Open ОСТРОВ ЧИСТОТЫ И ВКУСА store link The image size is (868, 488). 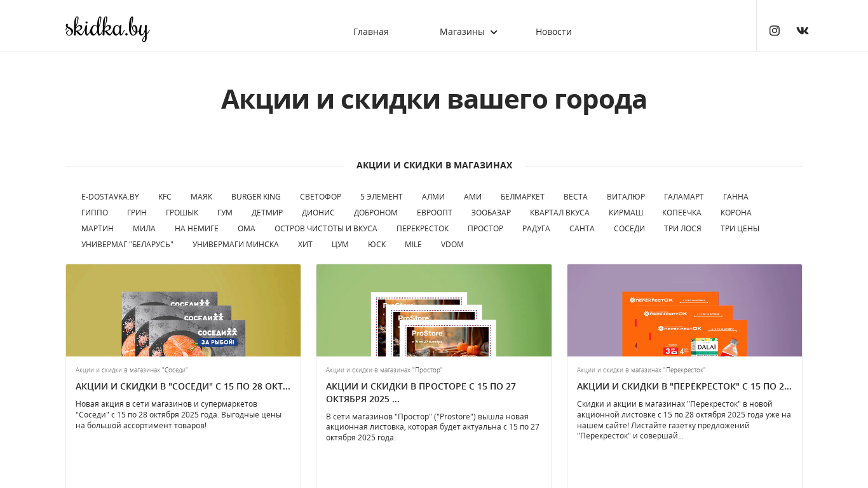point(326,228)
